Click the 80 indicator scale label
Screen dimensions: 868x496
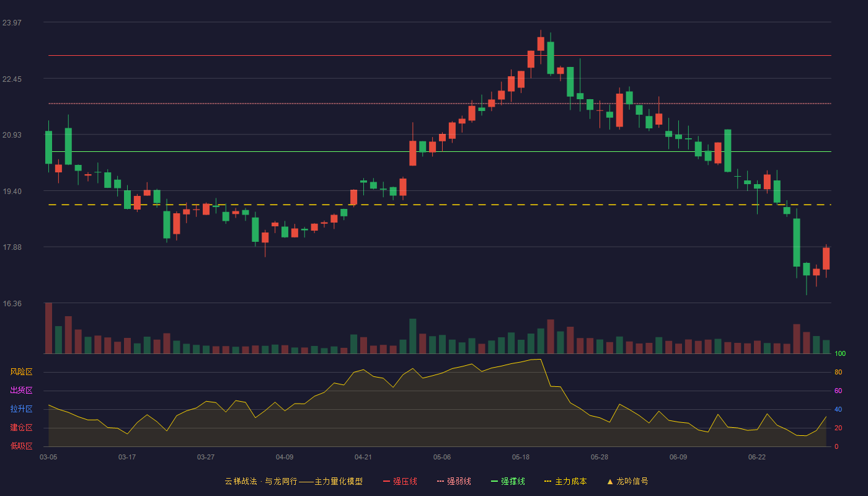point(838,372)
